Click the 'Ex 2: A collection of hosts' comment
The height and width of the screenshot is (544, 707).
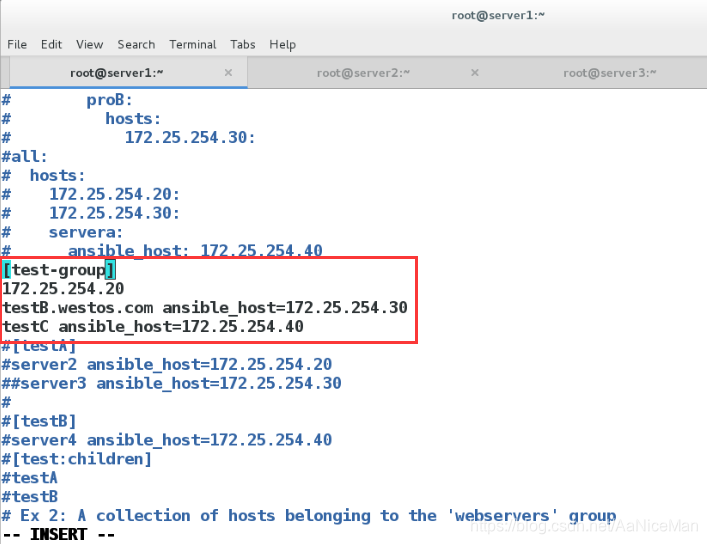(309, 516)
